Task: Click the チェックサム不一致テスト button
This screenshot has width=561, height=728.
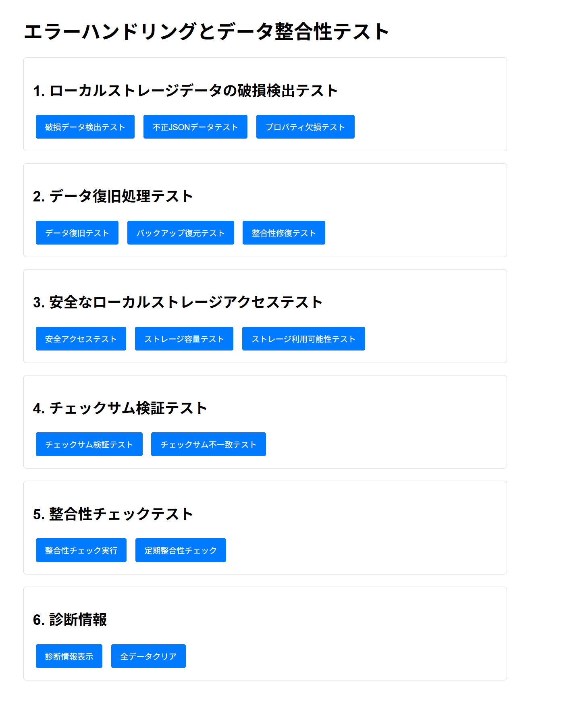Action: coord(208,444)
